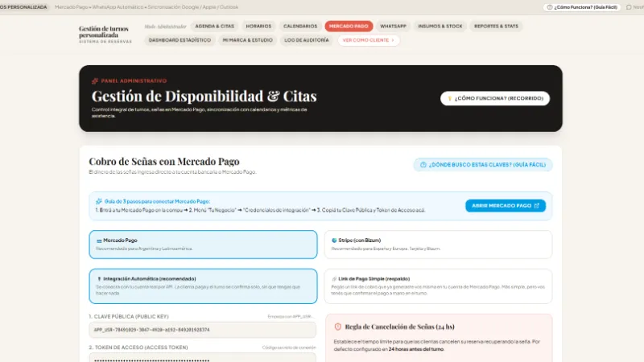
Task: Click the Mercado Pago card icon
Action: coord(99,241)
